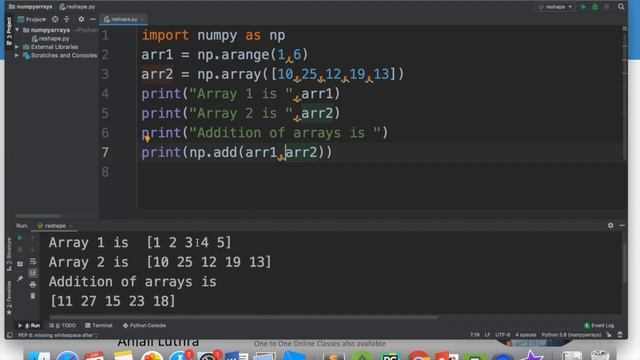Hide the Project panel with the minus icon
Screen dimensions: 640x360
(x=93, y=19)
